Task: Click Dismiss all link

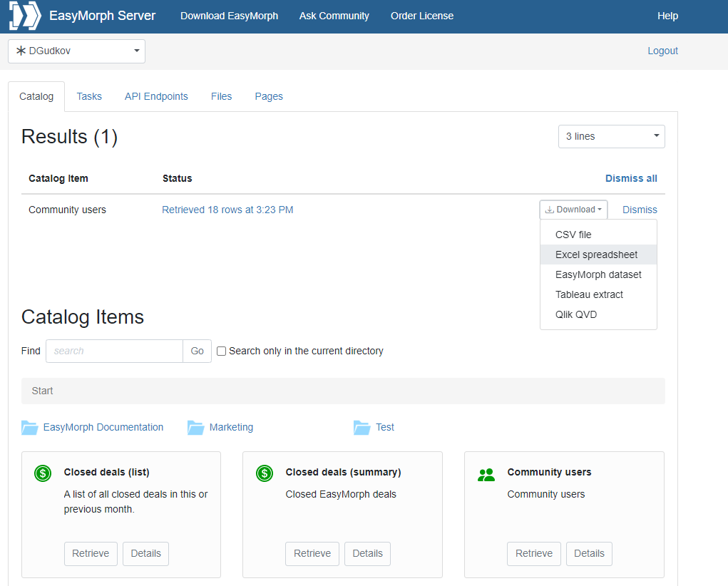Action: pos(631,178)
